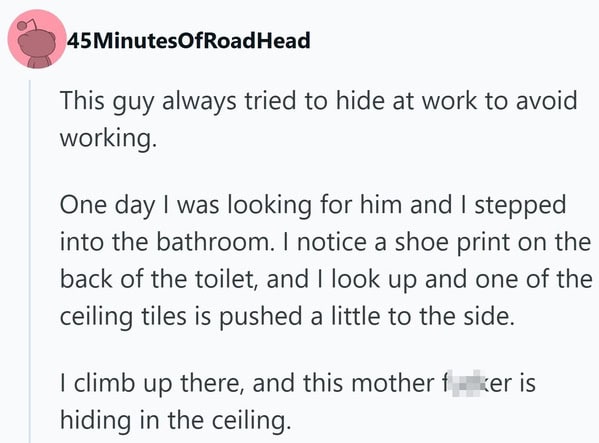This screenshot has height=443, width=599.
Task: Click the word "avoid" in the first line
Action: click(546, 101)
